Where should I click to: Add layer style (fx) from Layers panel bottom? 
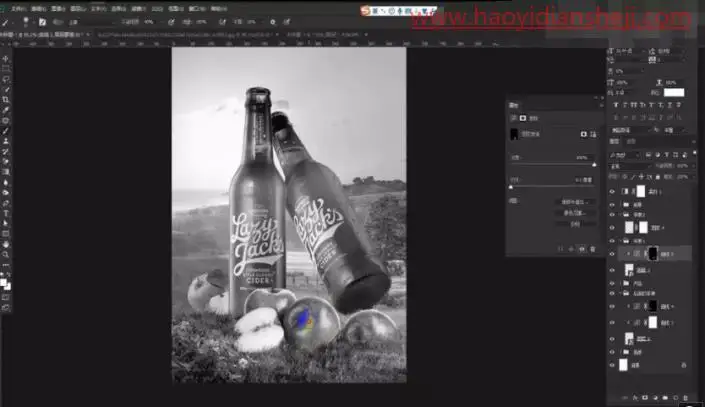[635, 398]
